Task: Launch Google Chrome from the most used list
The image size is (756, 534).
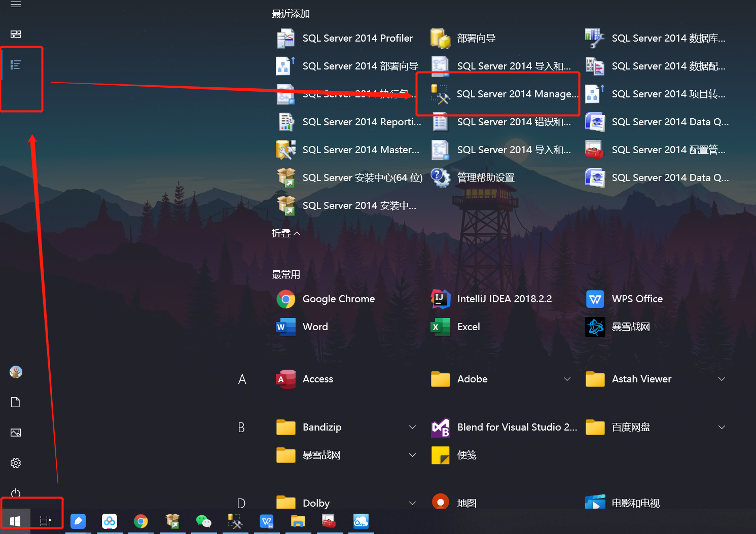Action: (x=338, y=299)
